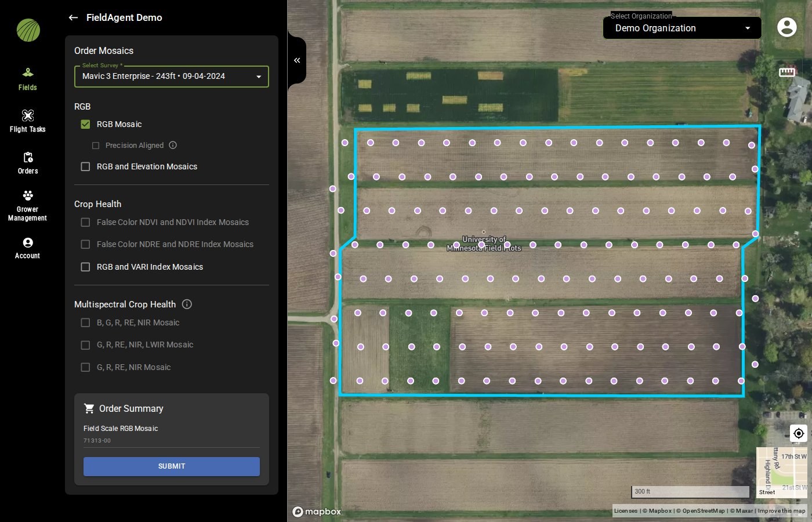Image resolution: width=812 pixels, height=522 pixels.
Task: Click Improve this map link
Action: click(x=781, y=511)
